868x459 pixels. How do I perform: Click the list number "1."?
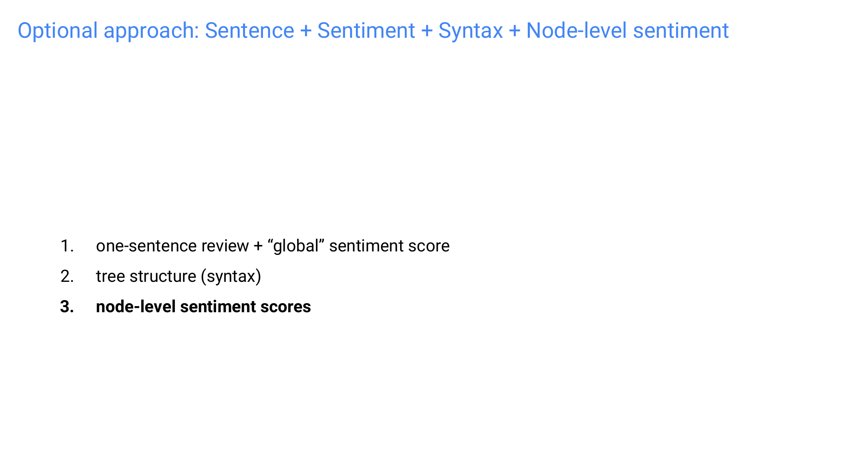point(67,246)
